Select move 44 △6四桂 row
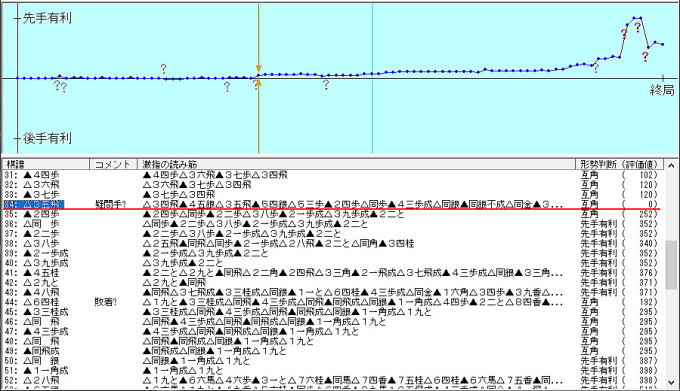Image resolution: width=680 pixels, height=391 pixels. pyautogui.click(x=332, y=302)
